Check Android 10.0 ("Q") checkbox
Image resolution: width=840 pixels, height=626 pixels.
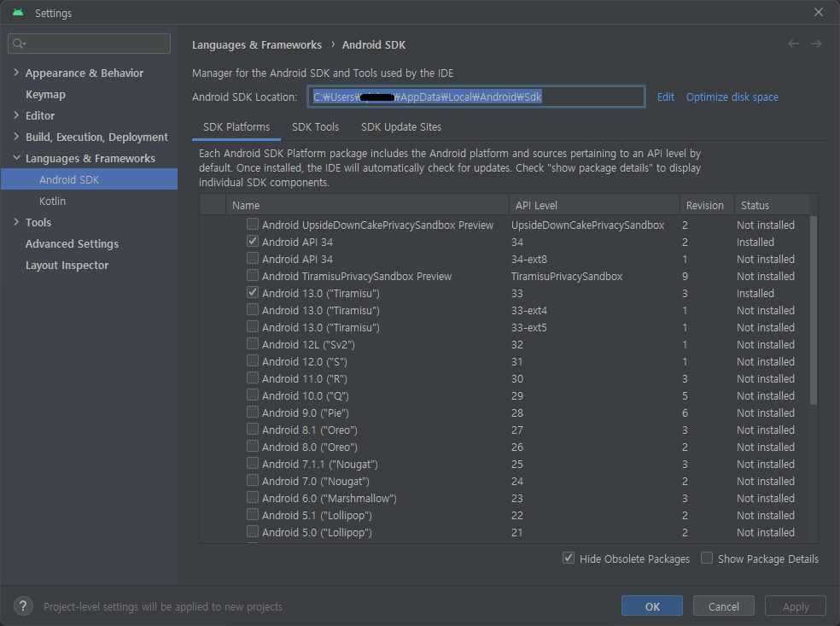coord(253,395)
